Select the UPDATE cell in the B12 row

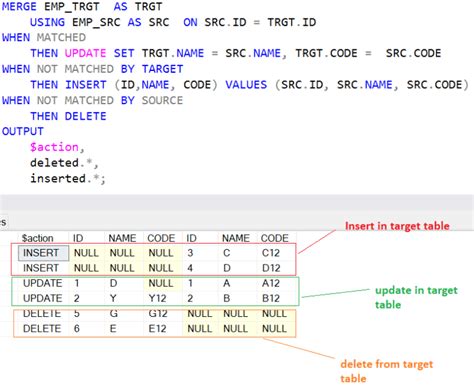[42, 298]
